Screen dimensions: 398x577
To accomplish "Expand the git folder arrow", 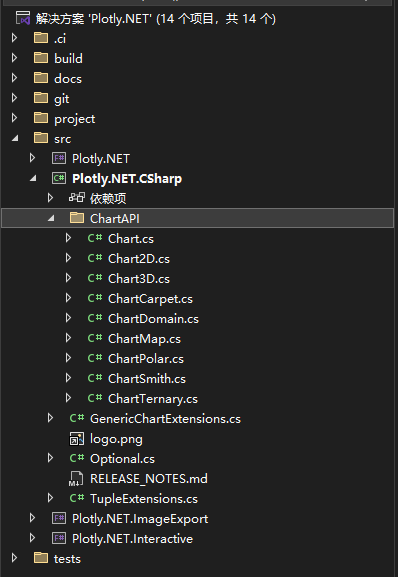I will click(x=14, y=98).
